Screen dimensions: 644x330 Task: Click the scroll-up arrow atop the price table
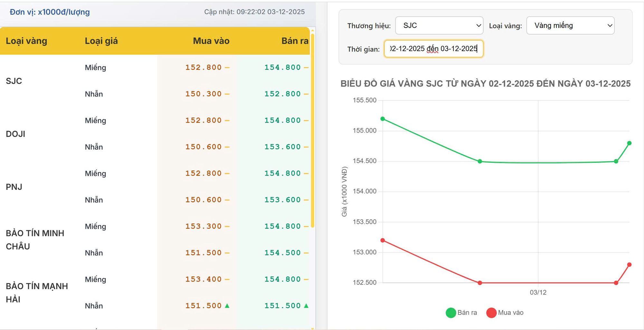(x=312, y=31)
